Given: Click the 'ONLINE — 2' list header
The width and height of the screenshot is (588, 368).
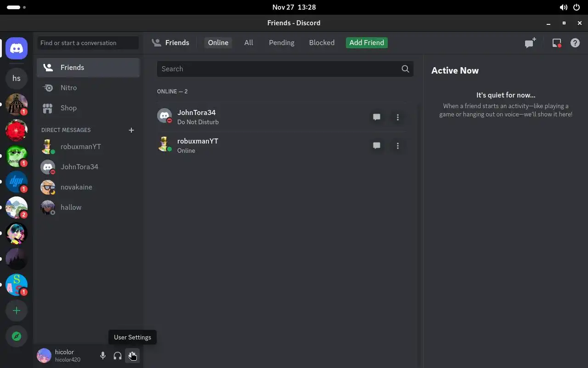Looking at the screenshot, I should click(x=172, y=92).
